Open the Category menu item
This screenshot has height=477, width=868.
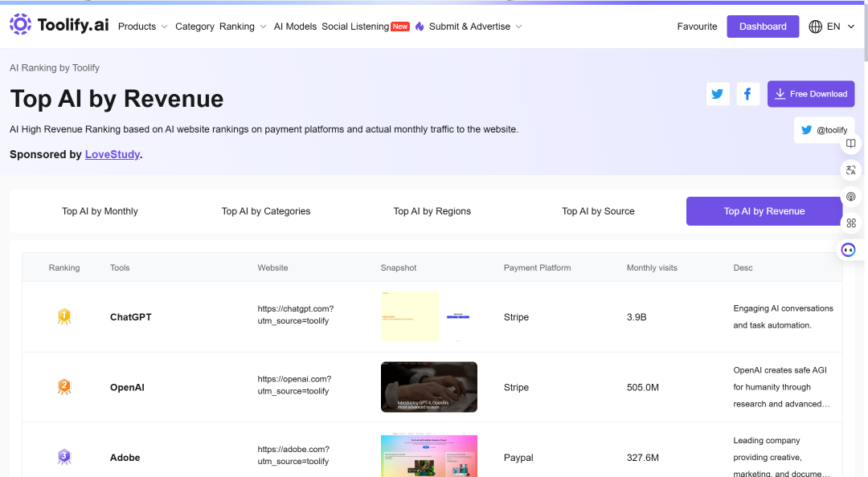pos(194,26)
